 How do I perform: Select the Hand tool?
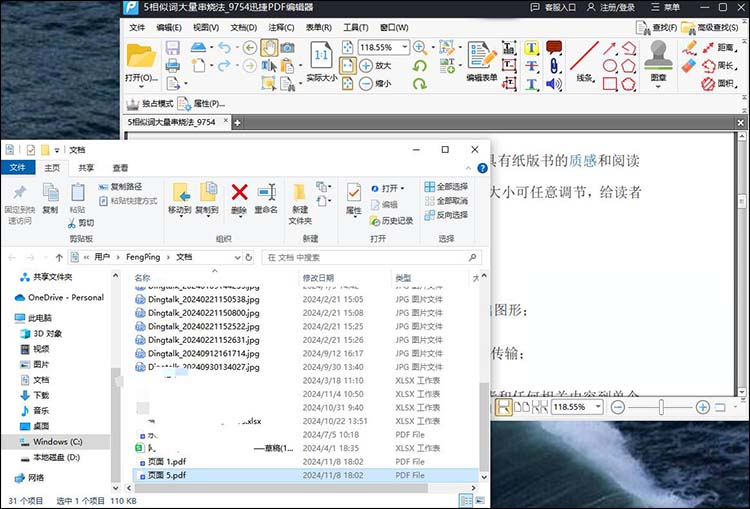pyautogui.click(x=269, y=47)
